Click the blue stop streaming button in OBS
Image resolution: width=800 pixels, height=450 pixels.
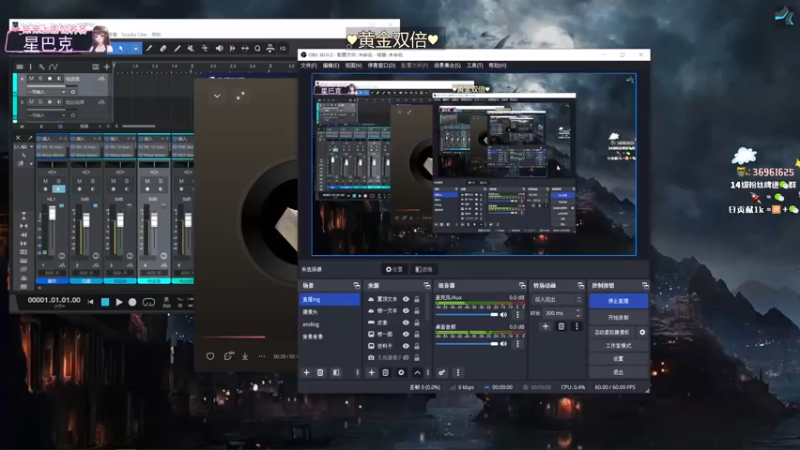(x=618, y=301)
